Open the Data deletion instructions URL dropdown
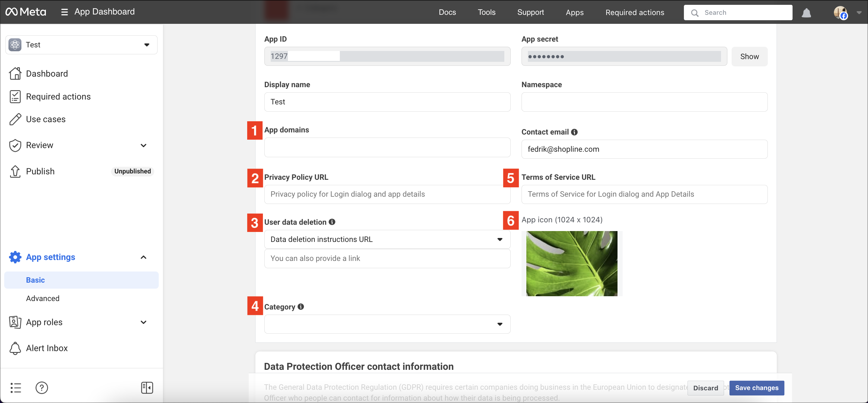 pos(387,240)
